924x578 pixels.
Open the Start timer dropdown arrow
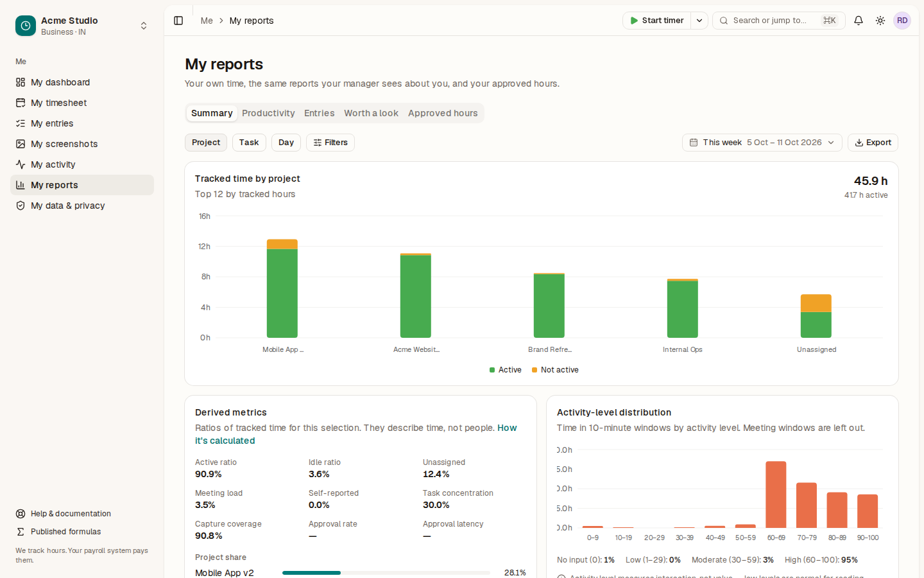tap(699, 21)
